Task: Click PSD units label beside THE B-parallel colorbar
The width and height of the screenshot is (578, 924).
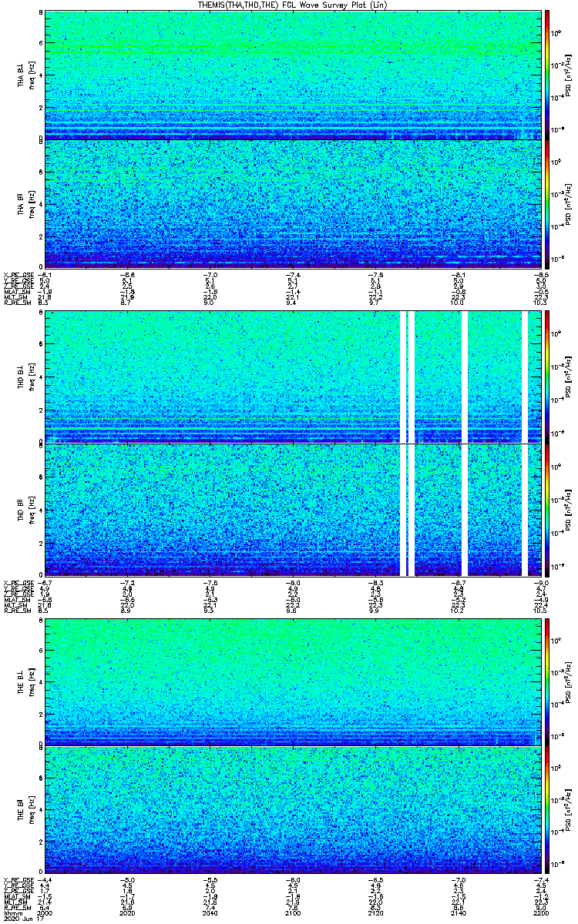Action: (566, 808)
